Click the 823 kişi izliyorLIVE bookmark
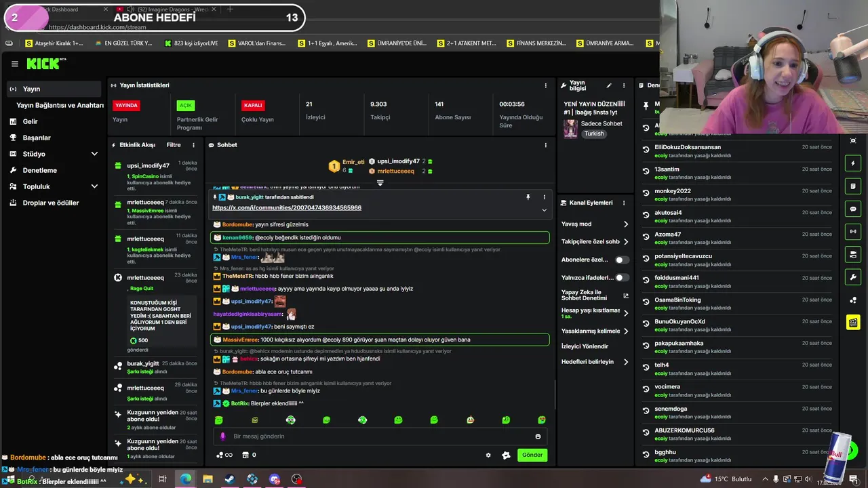 tap(192, 43)
